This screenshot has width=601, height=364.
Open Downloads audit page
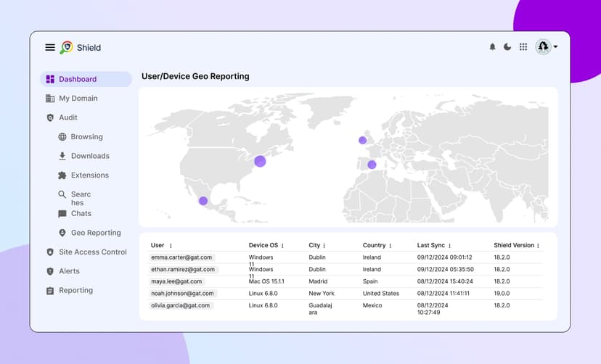click(90, 156)
